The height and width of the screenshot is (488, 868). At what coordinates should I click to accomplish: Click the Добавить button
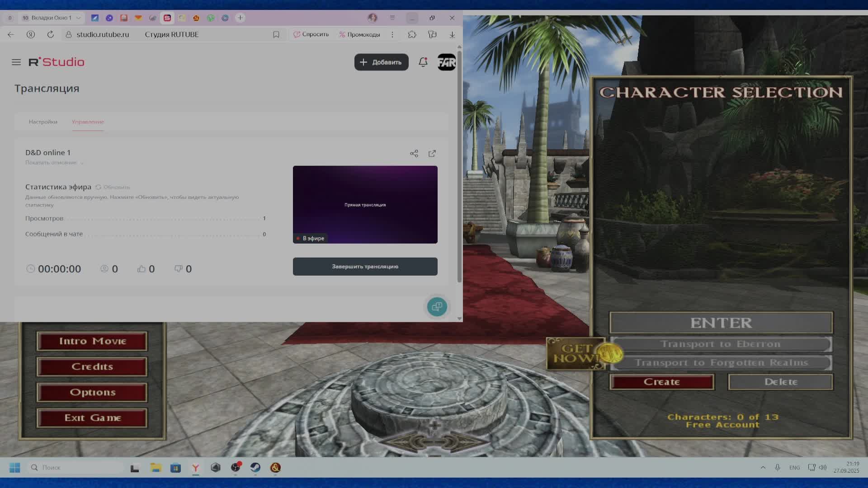click(381, 62)
